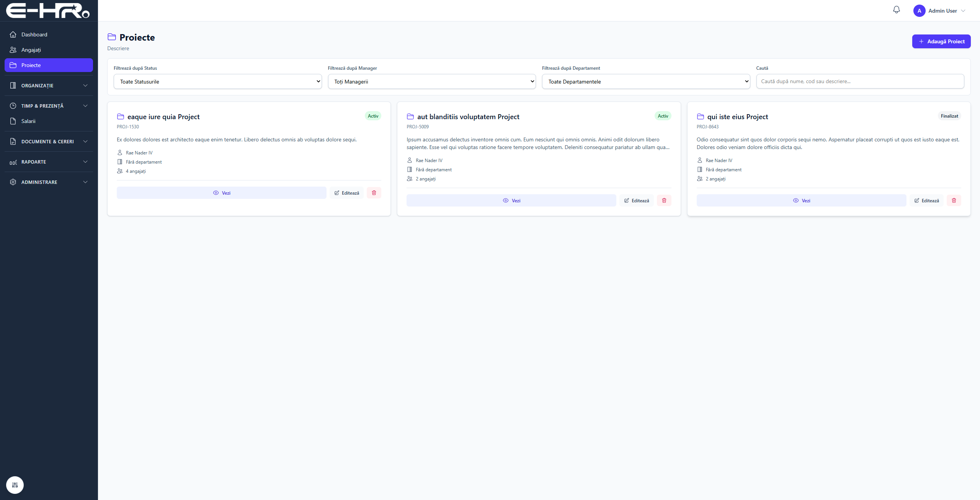
Task: Click Descriere subtitle under Proiecte
Action: tap(118, 48)
